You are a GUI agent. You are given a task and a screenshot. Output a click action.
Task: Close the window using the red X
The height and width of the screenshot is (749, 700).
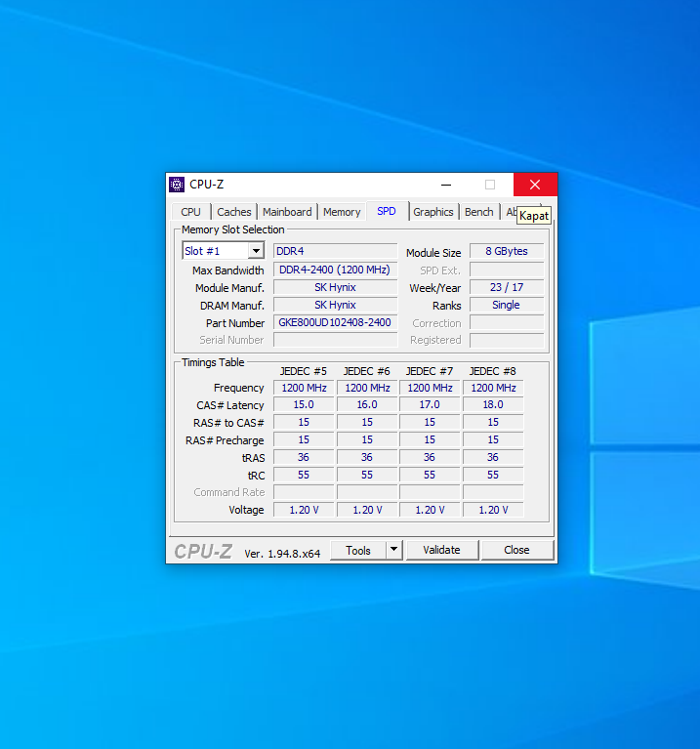[534, 185]
